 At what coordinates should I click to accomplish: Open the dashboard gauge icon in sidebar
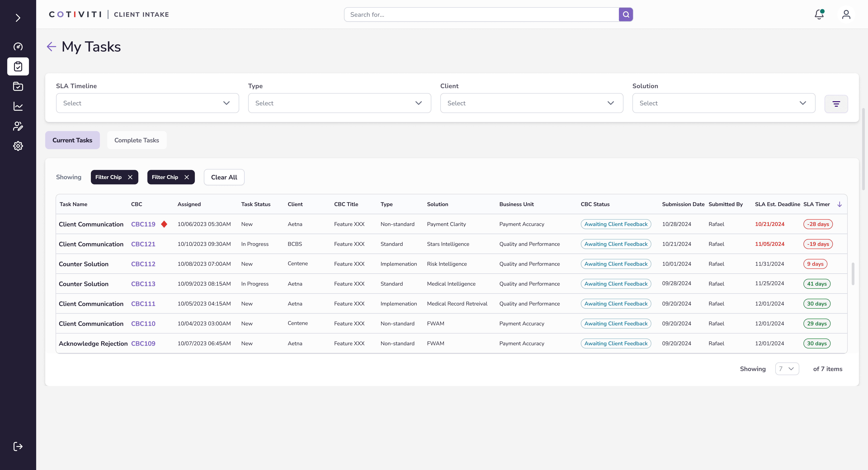pyautogui.click(x=18, y=47)
